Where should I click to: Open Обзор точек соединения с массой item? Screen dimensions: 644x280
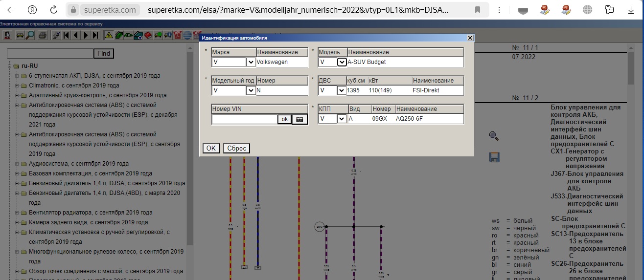tap(106, 271)
